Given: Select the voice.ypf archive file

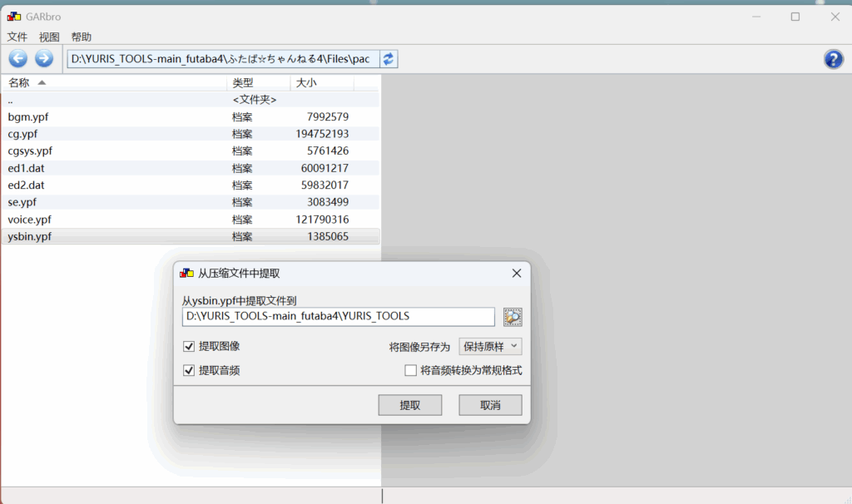Looking at the screenshot, I should point(30,220).
